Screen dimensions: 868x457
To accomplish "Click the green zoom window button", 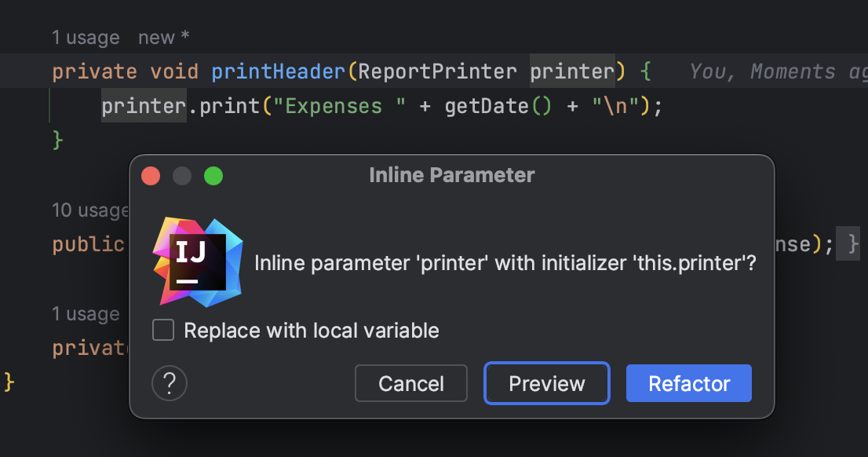I will (213, 176).
